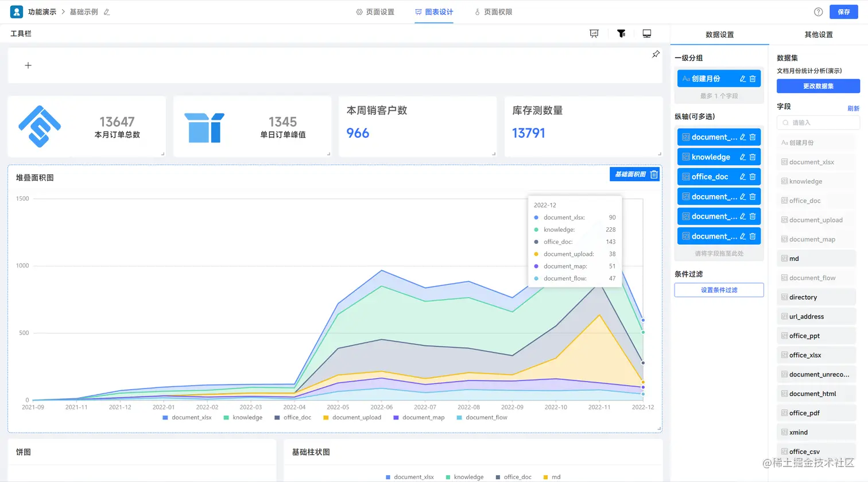Click the pencil icon beside 基础示例
Viewport: 868px width, 482px height.
point(107,12)
